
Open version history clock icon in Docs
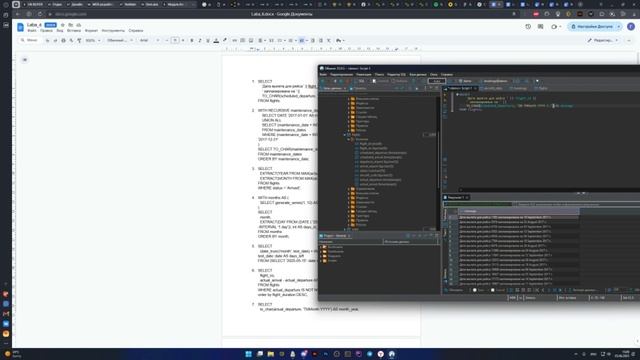(528, 27)
